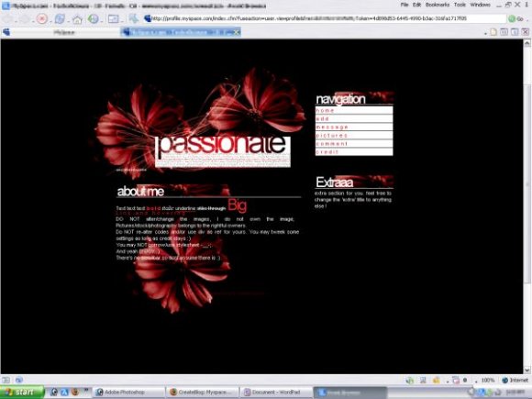Click the tile tabs icon on tab bar
The image size is (532, 399).
(x=504, y=32)
